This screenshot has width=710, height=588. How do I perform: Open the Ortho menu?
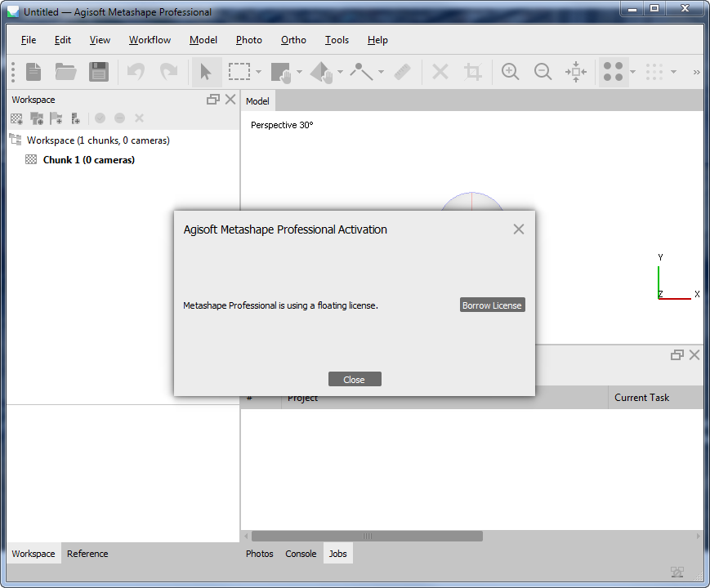pos(293,40)
